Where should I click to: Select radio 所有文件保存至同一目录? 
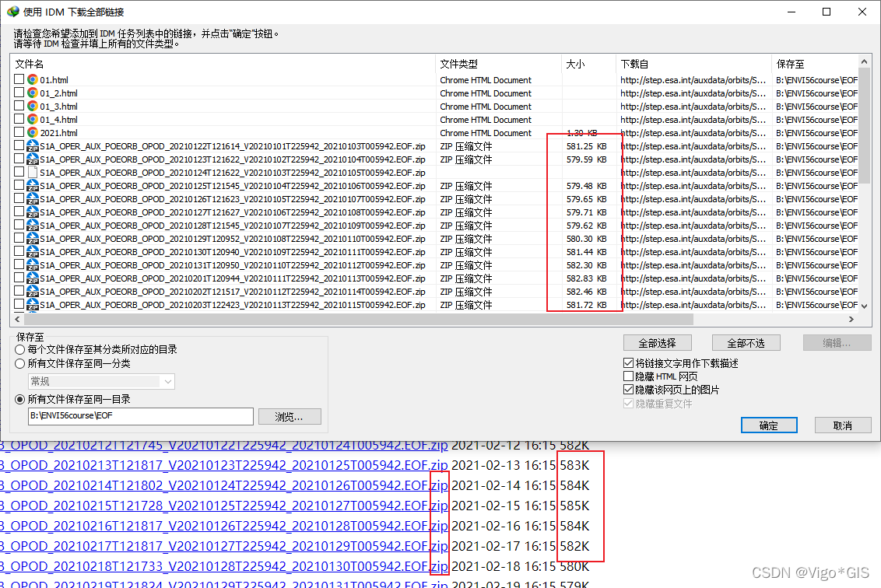click(19, 399)
